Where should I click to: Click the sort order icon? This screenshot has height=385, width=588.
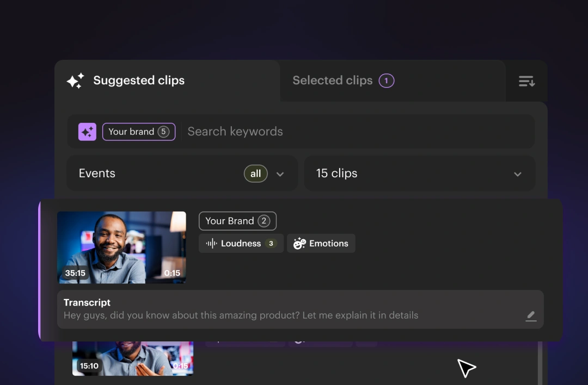tap(526, 81)
